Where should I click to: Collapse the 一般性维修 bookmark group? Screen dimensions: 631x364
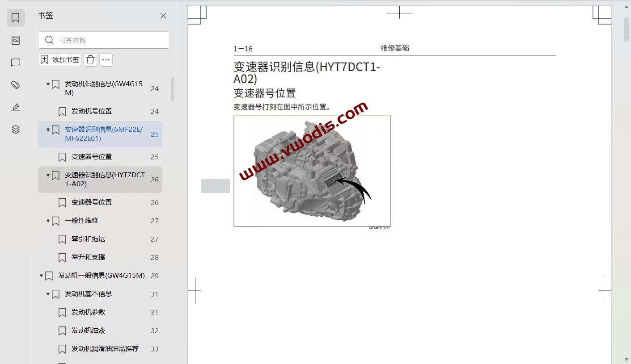(x=48, y=221)
